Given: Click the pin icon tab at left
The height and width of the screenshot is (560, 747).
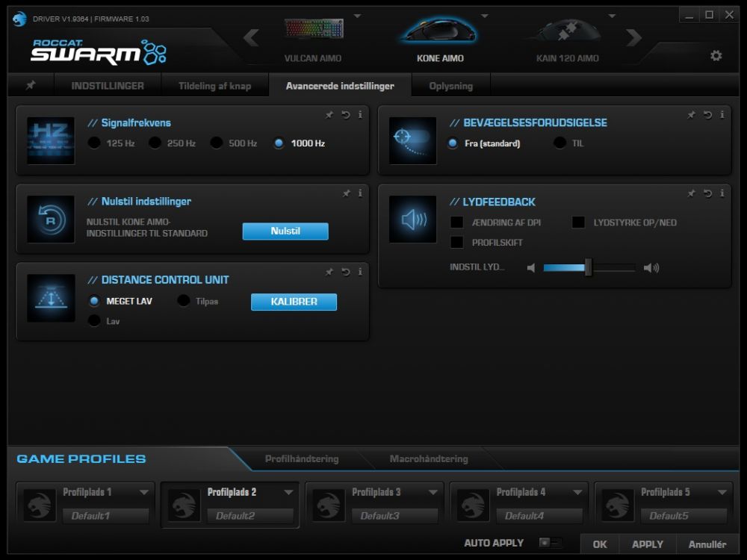Looking at the screenshot, I should click(31, 85).
